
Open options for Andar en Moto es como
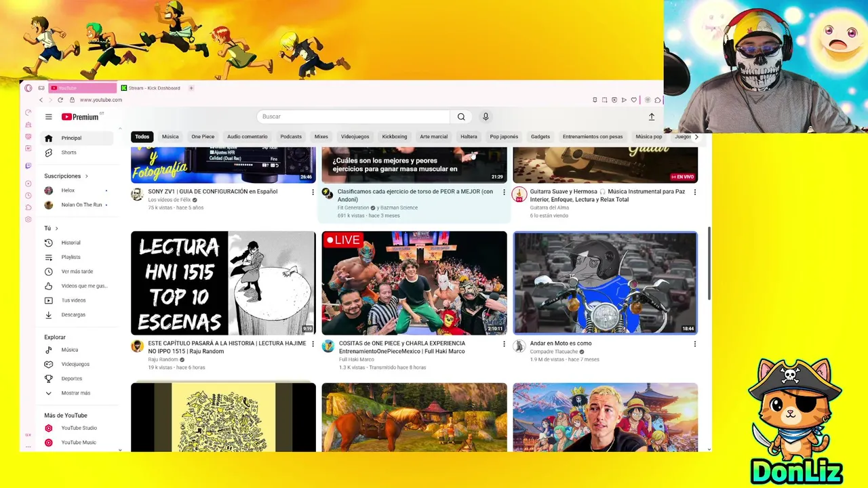pos(694,344)
